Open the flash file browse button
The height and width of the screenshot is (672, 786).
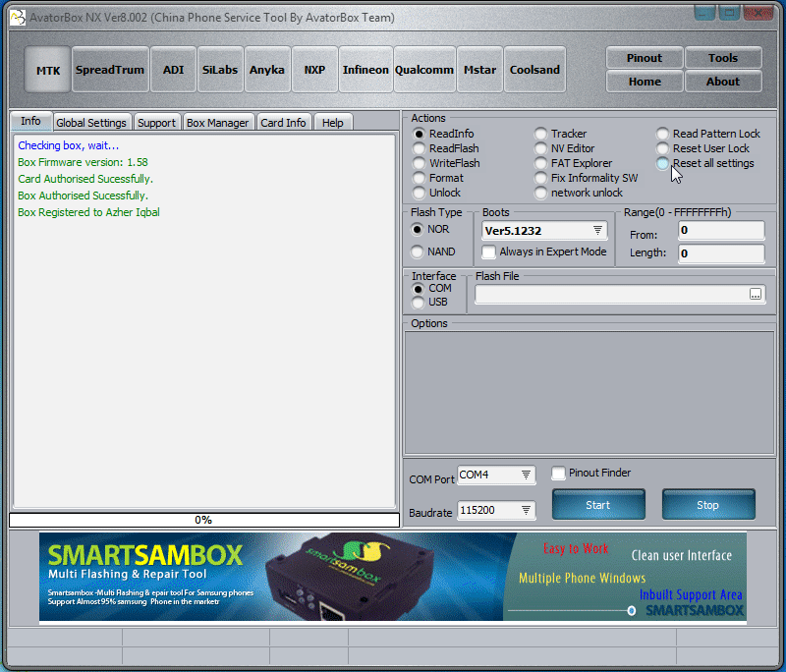[x=756, y=294]
